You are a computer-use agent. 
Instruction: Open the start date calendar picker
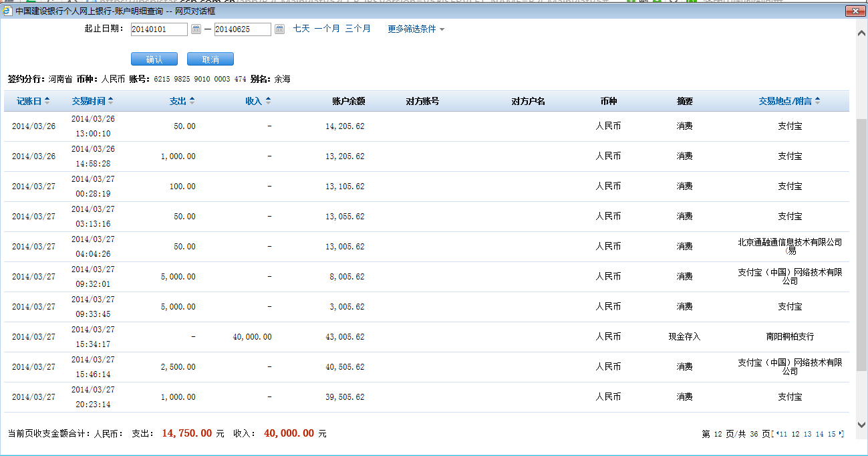tap(196, 29)
